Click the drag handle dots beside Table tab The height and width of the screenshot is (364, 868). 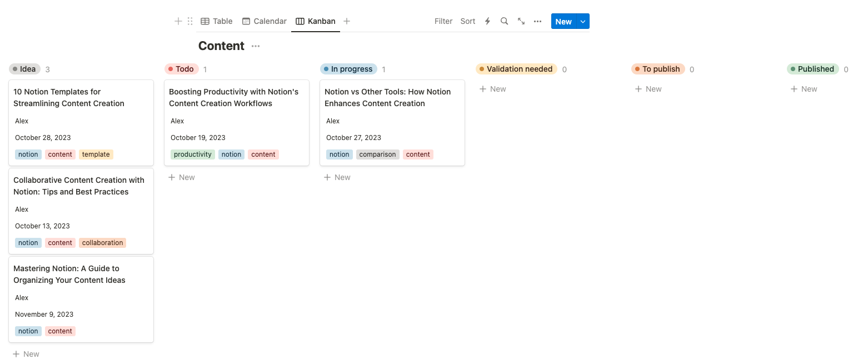(x=190, y=21)
